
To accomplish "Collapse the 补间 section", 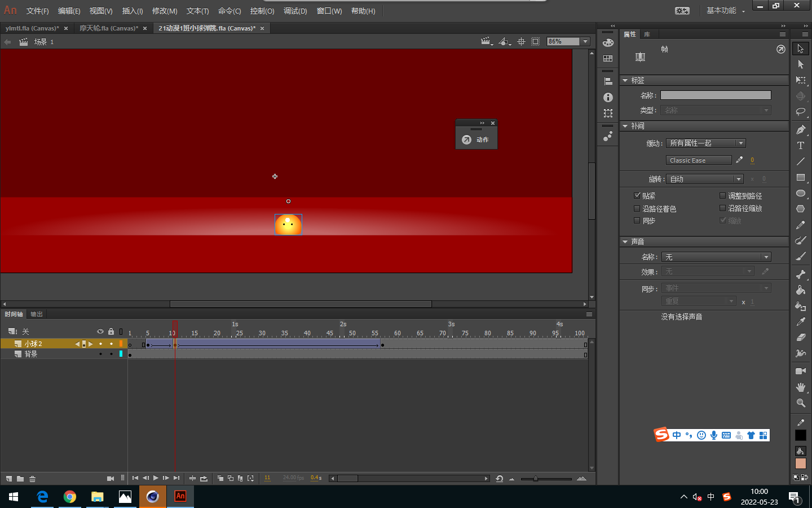I will click(x=625, y=126).
